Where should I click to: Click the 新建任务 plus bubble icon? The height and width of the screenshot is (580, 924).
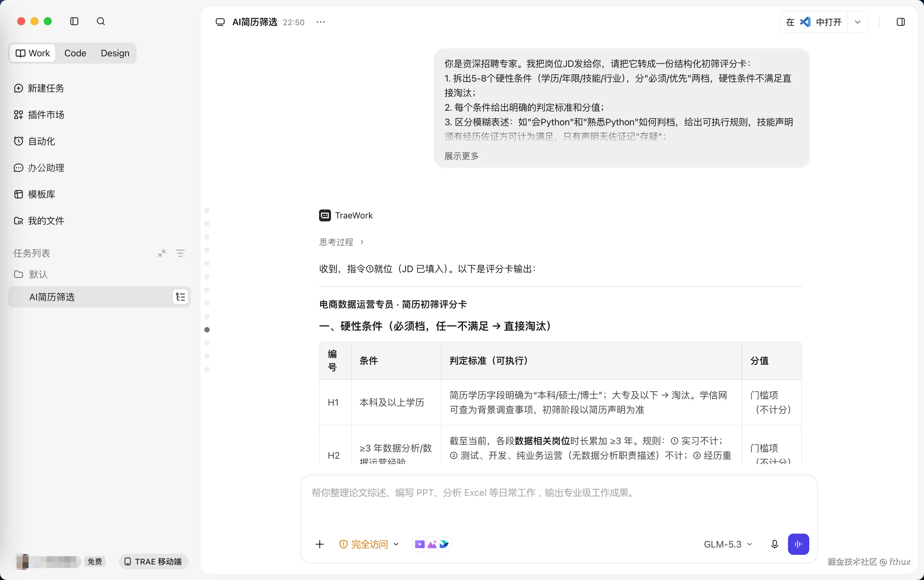click(x=19, y=88)
